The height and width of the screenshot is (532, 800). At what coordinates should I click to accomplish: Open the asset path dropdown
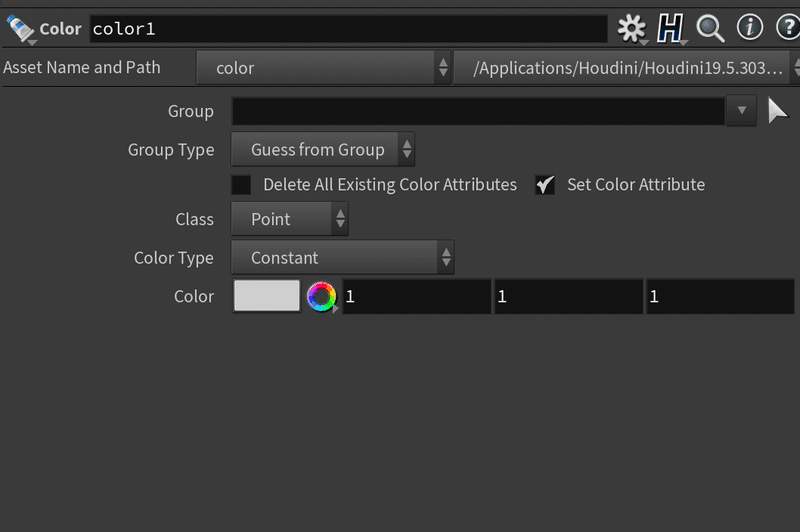click(x=628, y=68)
